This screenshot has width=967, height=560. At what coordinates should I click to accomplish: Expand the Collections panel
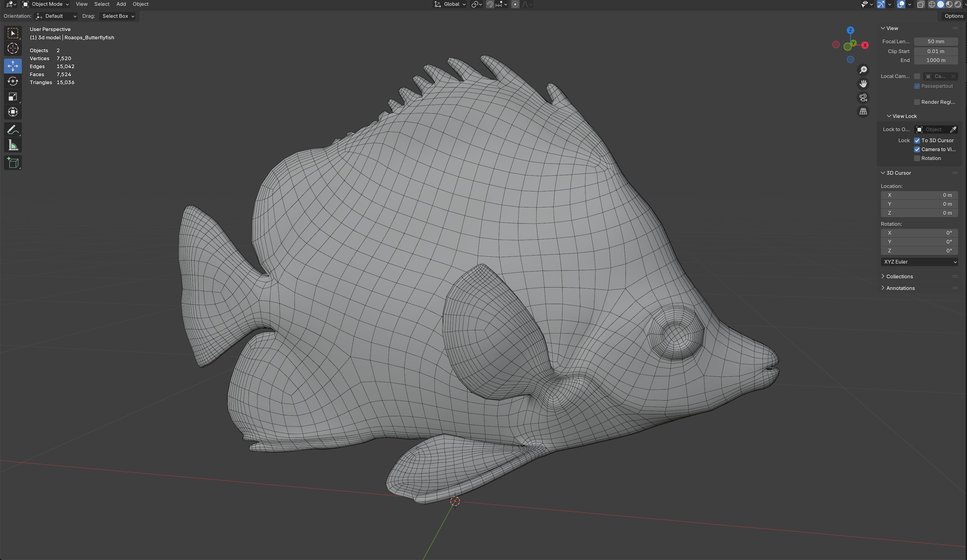899,276
